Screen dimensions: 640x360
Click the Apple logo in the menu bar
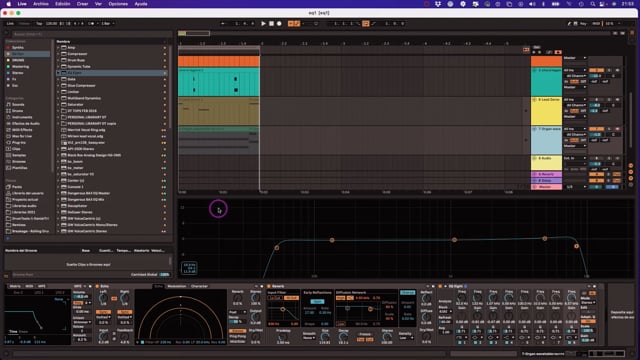[x=9, y=4]
